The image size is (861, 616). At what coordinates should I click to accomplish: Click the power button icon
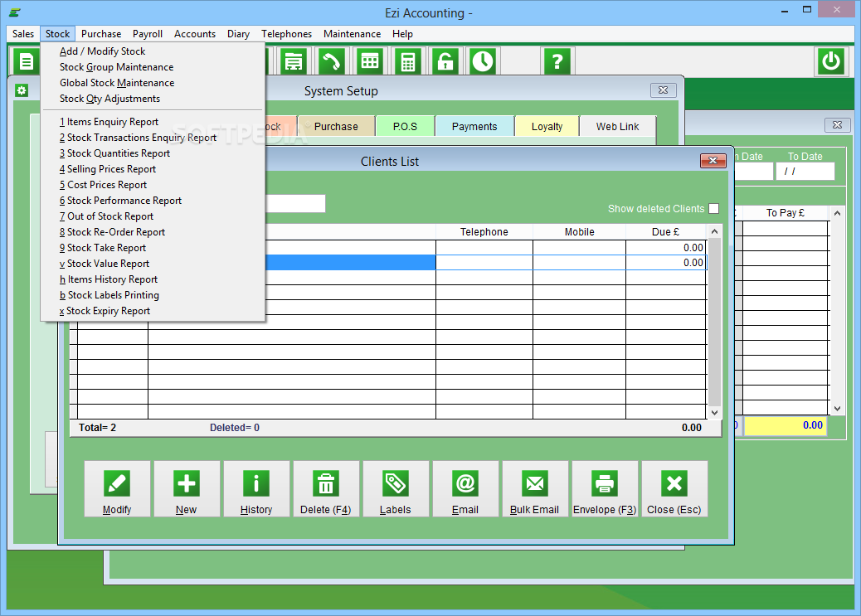[x=831, y=61]
